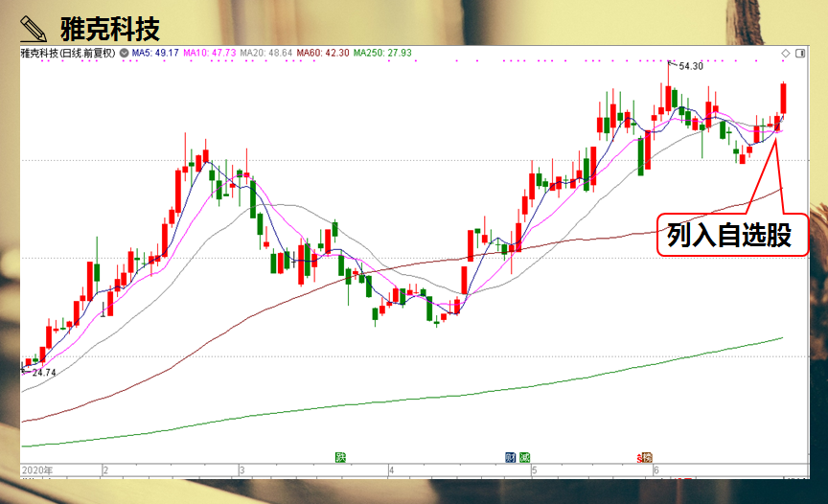The height and width of the screenshot is (504, 828).
Task: Toggle the side panel icon at chart top-right
Action: click(800, 54)
